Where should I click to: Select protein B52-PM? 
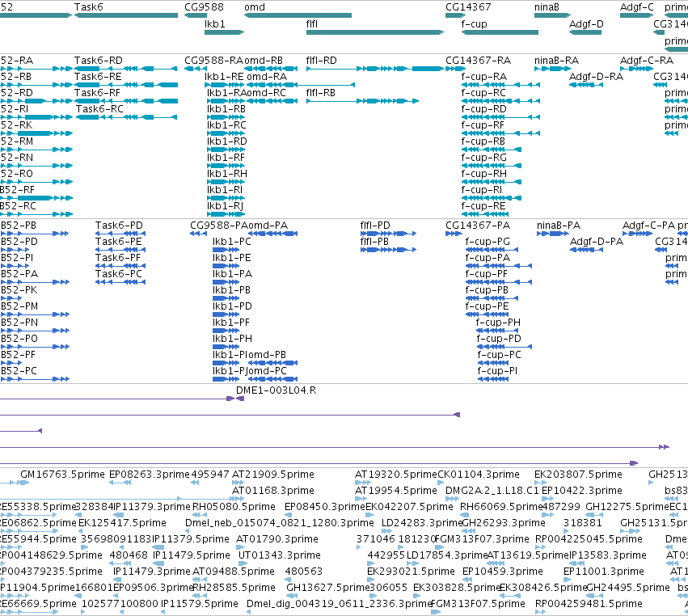point(19,306)
